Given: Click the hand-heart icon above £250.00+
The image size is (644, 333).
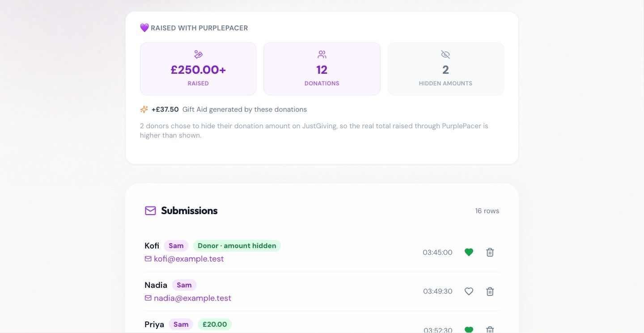Looking at the screenshot, I should pos(198,55).
